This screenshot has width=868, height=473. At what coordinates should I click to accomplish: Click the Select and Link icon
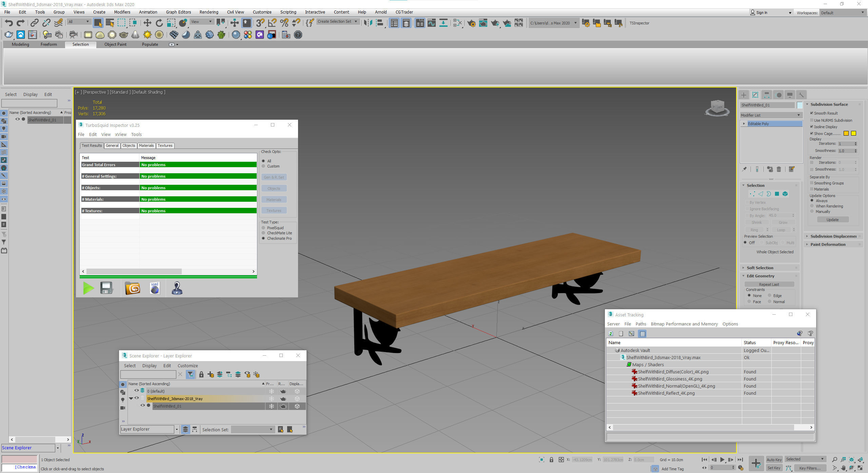34,23
